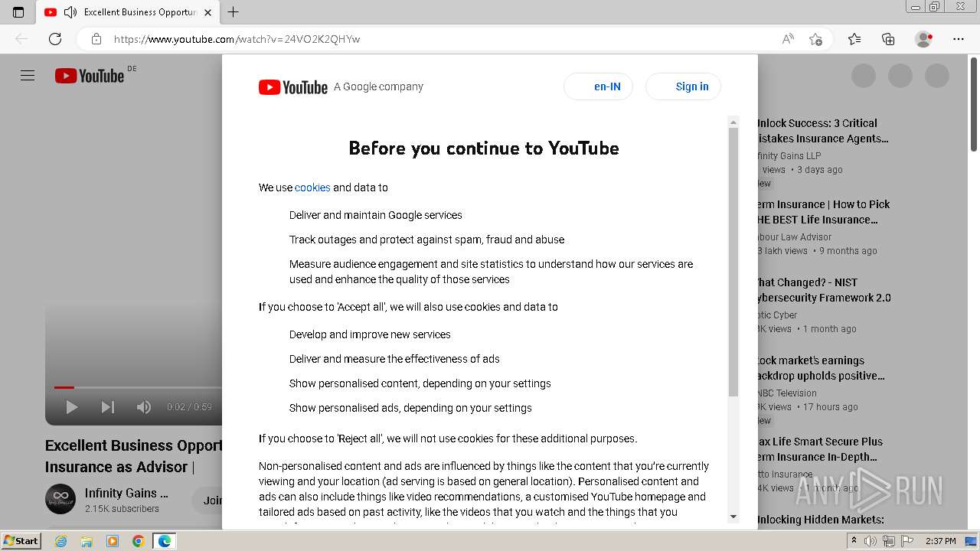
Task: Click YouTube logo in consent dialog
Action: tap(293, 87)
